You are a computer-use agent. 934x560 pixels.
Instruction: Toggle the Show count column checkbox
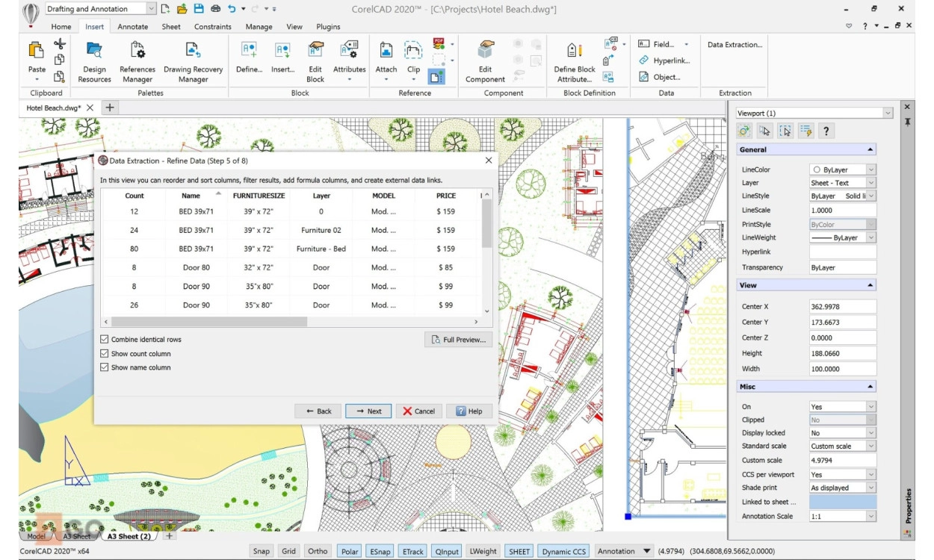105,354
